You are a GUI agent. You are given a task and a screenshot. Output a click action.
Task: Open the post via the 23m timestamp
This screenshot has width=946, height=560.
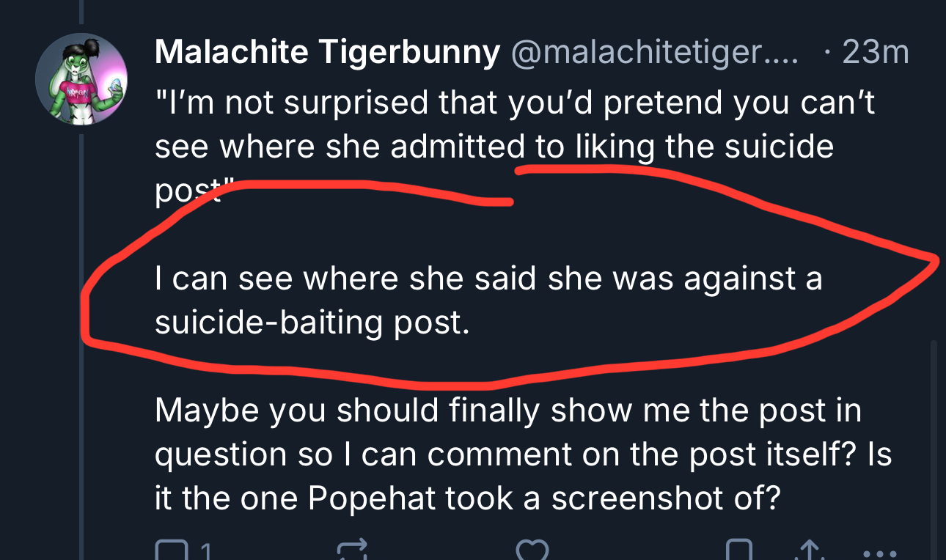[x=876, y=53]
